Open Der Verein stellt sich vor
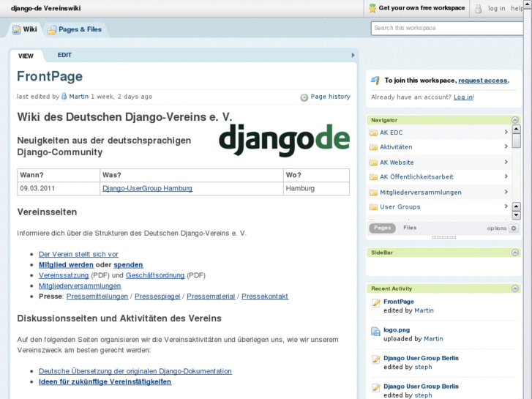This screenshot has width=532, height=399. click(78, 254)
